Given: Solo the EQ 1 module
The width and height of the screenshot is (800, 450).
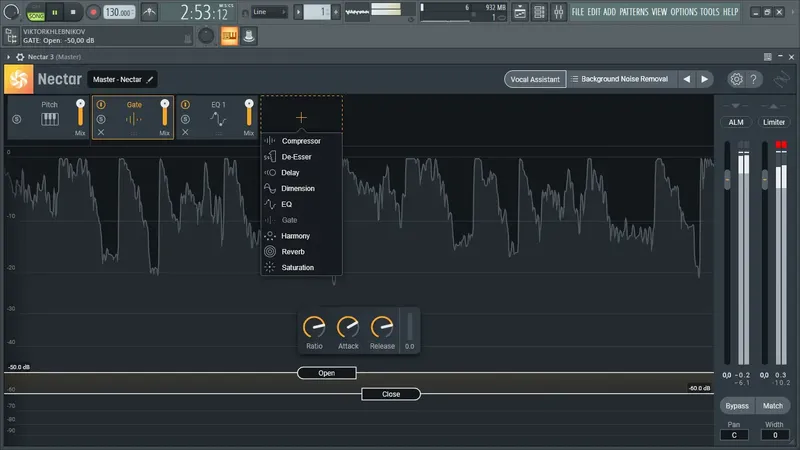Looking at the screenshot, I should click(x=185, y=119).
